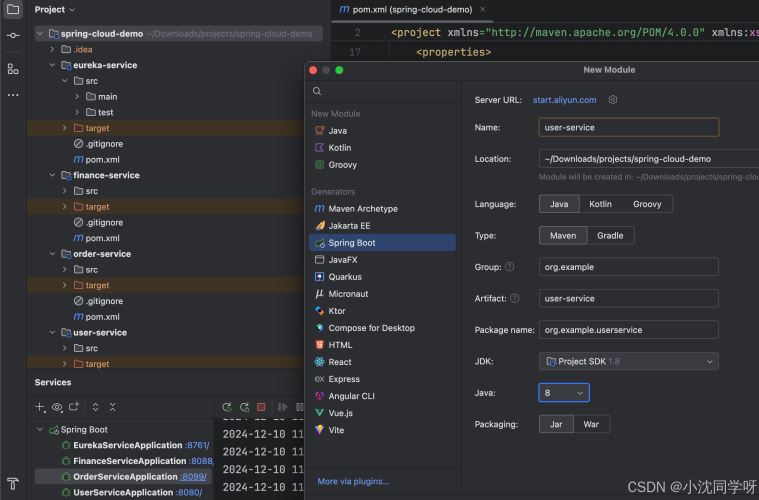This screenshot has width=759, height=500.
Task: Collapse the finance-service module
Action: (x=52, y=175)
